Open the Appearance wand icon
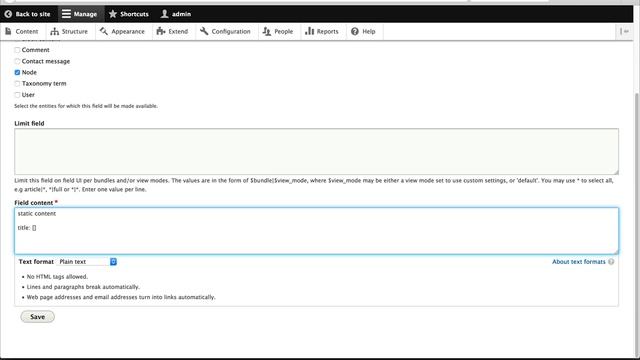Screen dimensions: 640x360 104,31
